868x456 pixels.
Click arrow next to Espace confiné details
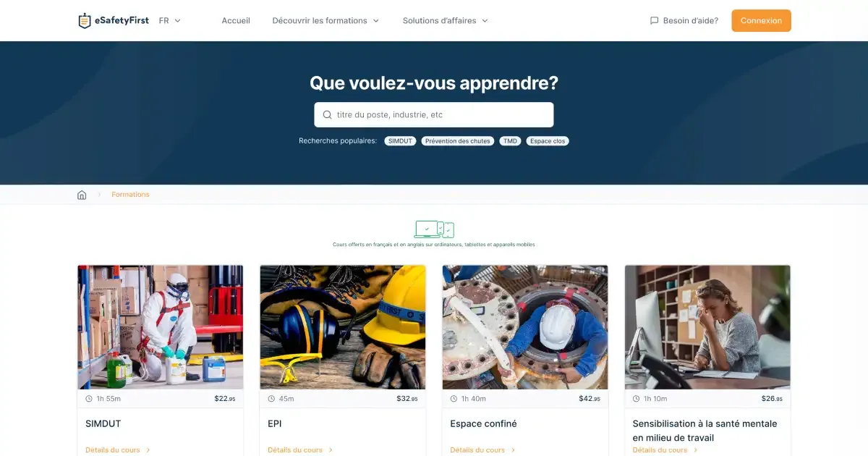pos(513,450)
